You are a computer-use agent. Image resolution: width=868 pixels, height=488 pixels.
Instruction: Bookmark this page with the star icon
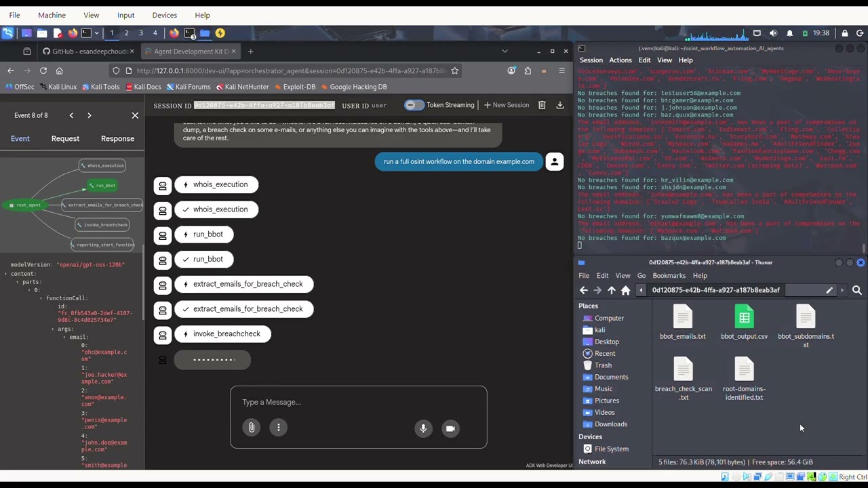pyautogui.click(x=455, y=70)
